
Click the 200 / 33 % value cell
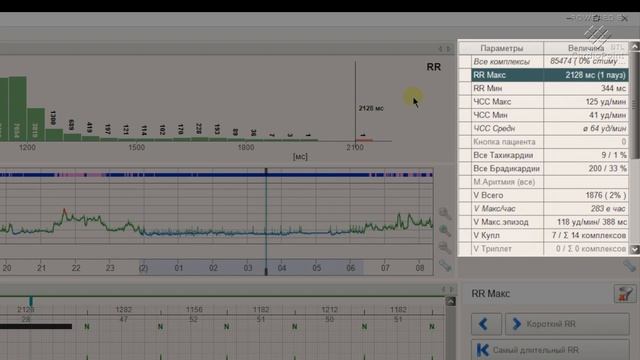[x=586, y=169]
